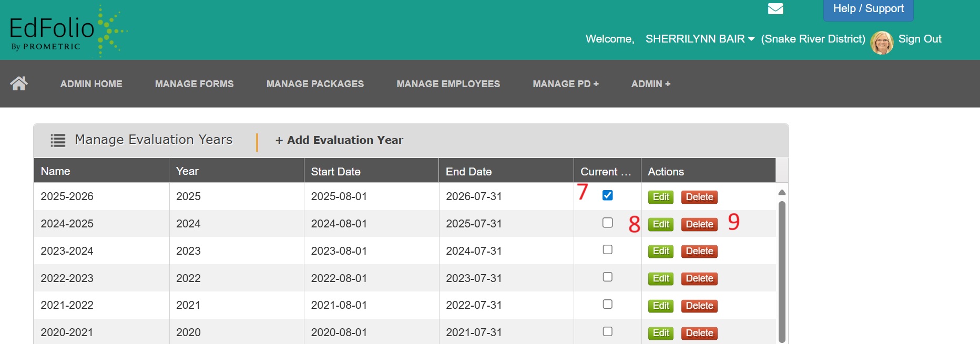Click + Add Evaluation Year

339,140
